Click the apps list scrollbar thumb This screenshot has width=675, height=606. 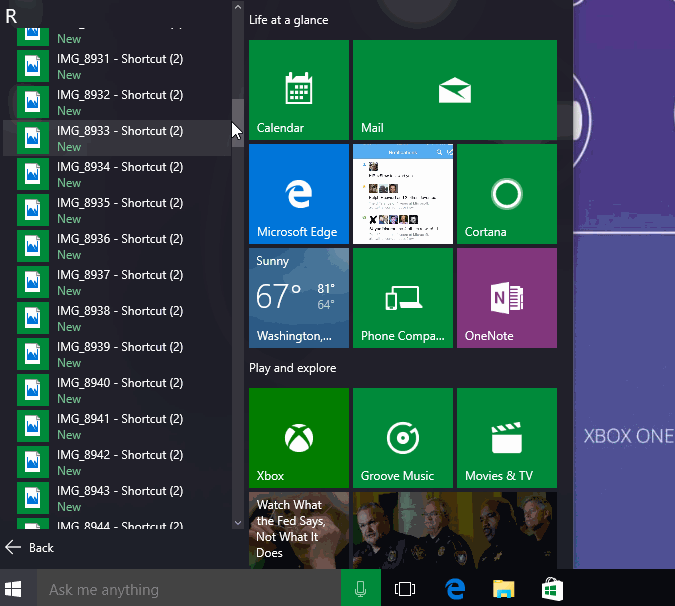click(238, 123)
